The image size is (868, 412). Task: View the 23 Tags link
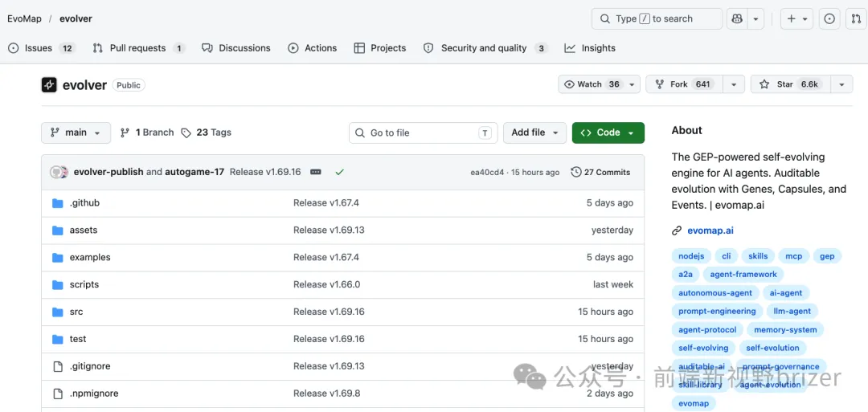pyautogui.click(x=207, y=133)
